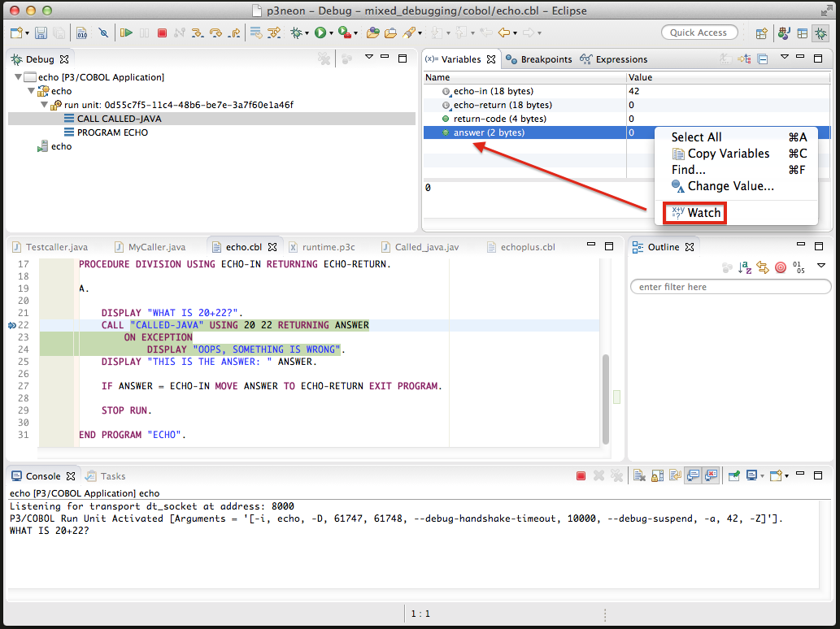Click the red Terminate toolbar icon

coord(163,33)
